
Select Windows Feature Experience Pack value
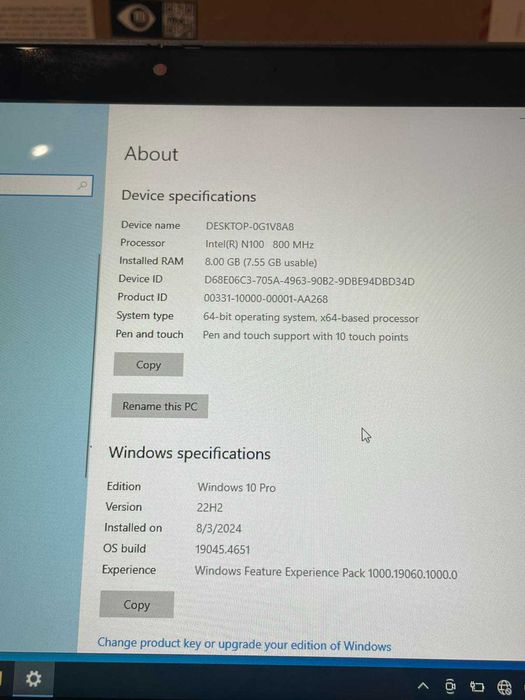pos(326,573)
